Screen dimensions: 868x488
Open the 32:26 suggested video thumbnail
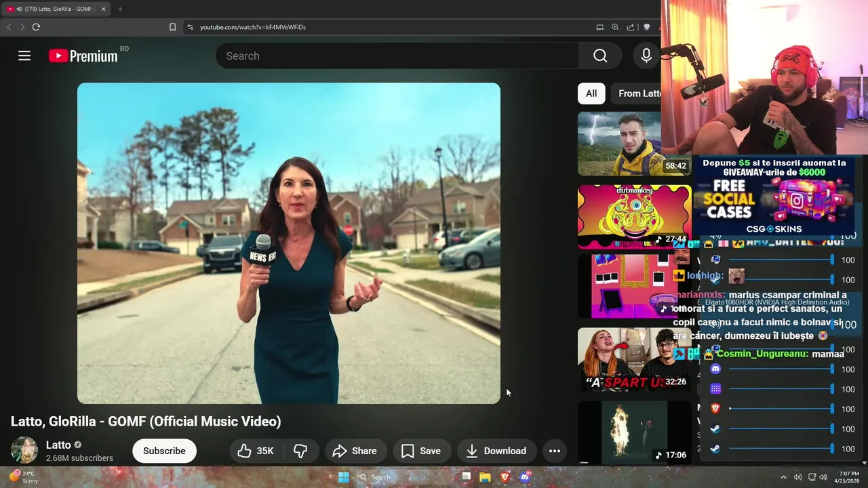point(634,359)
